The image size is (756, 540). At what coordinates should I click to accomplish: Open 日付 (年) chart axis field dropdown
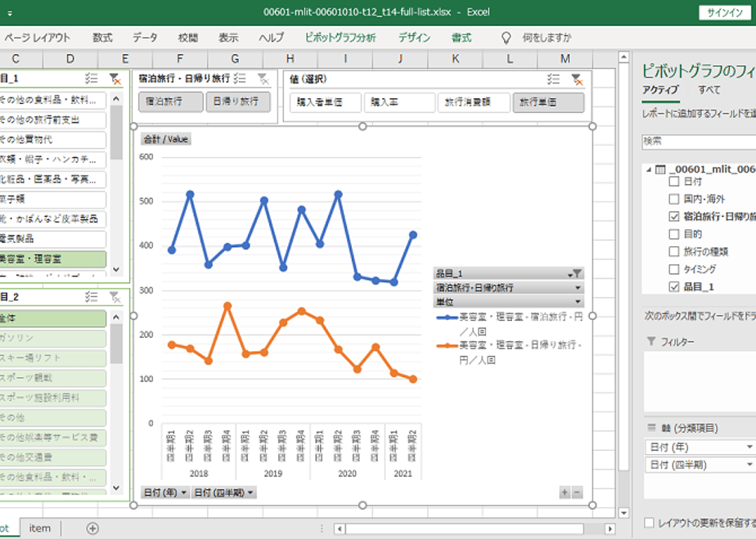click(165, 493)
